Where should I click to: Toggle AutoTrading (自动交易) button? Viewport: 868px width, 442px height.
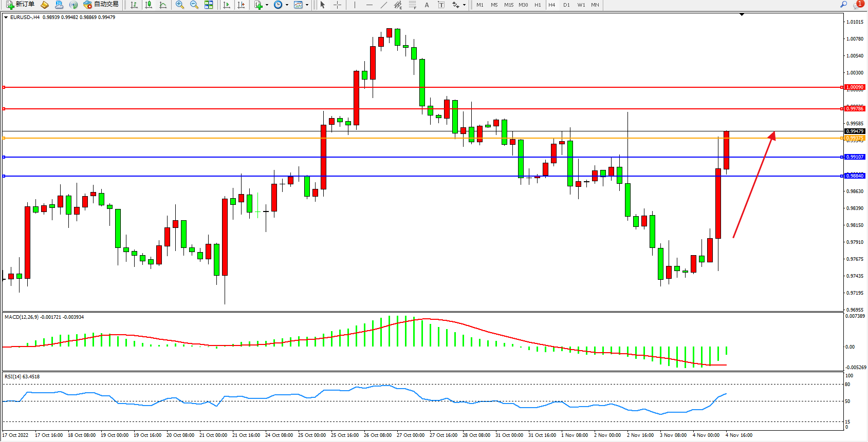click(x=101, y=5)
